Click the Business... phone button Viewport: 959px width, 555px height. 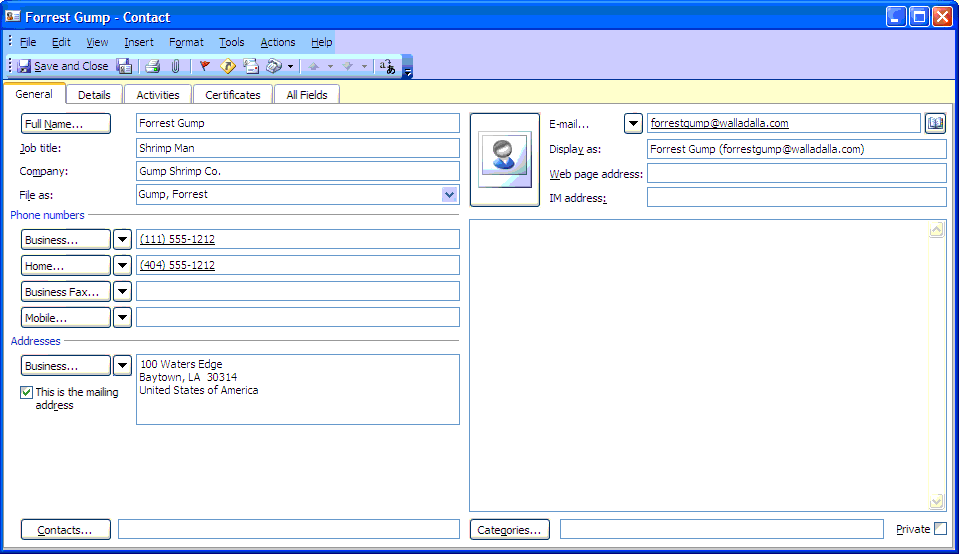click(66, 239)
